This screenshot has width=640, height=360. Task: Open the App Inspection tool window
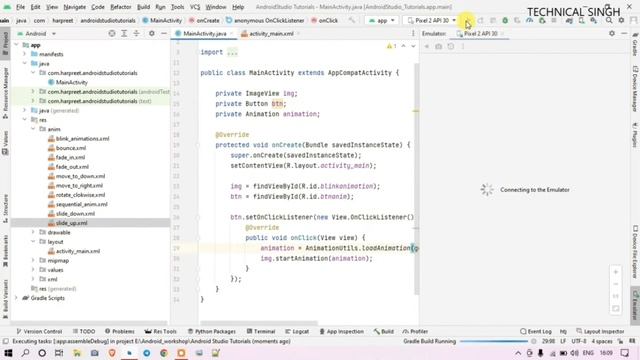tap(341, 331)
